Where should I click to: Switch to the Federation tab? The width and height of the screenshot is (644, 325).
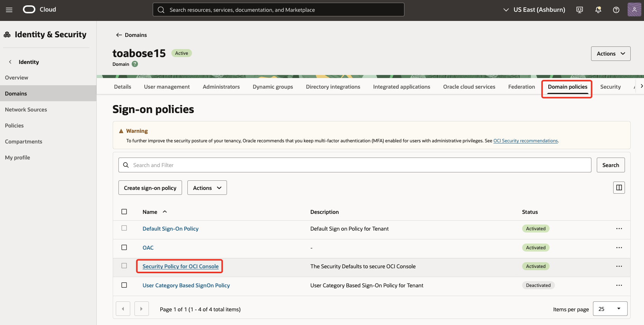pyautogui.click(x=521, y=87)
